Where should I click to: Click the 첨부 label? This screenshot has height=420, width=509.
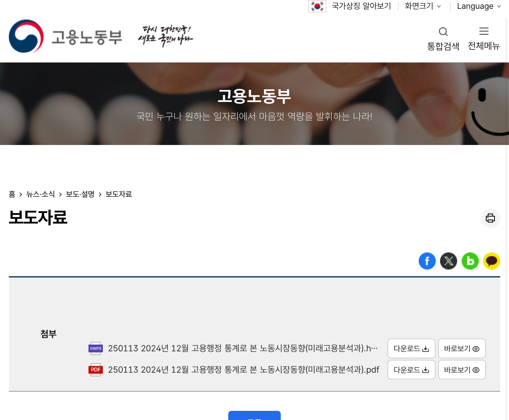point(49,334)
